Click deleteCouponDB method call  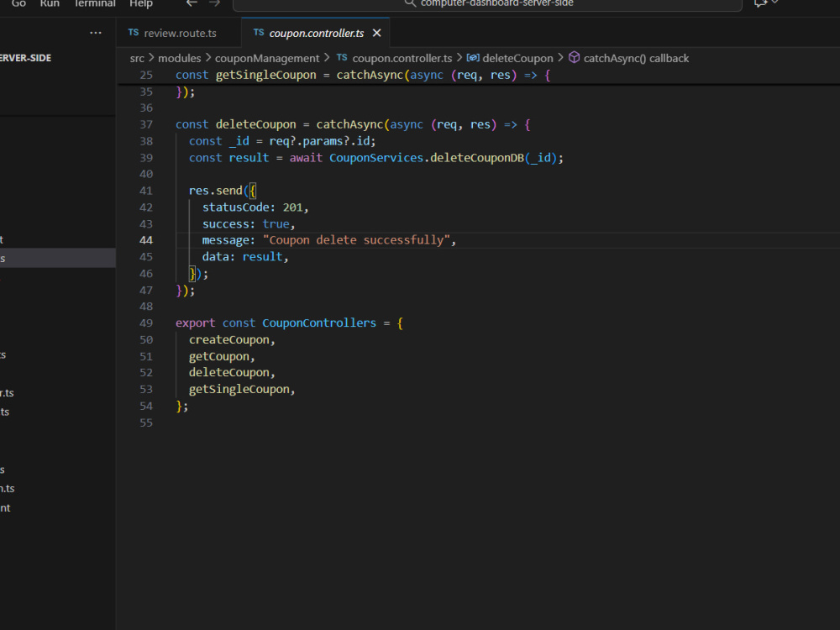[x=477, y=158]
